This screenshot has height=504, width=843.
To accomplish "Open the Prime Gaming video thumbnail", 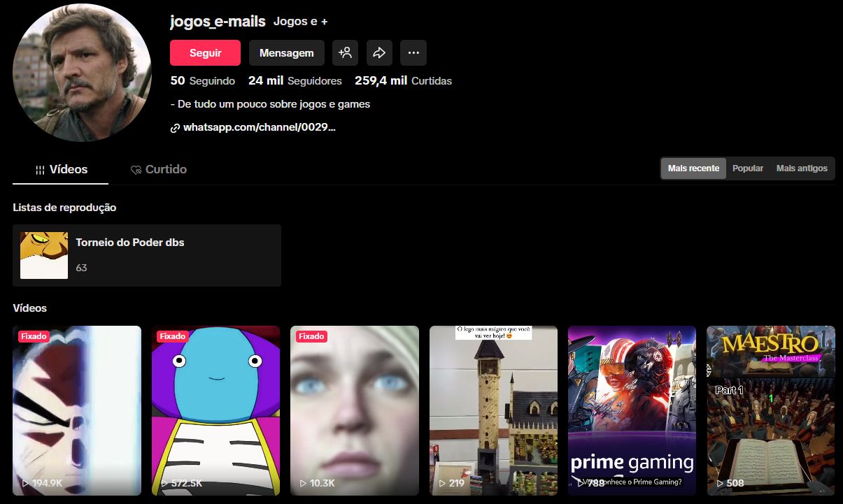I will coord(632,410).
